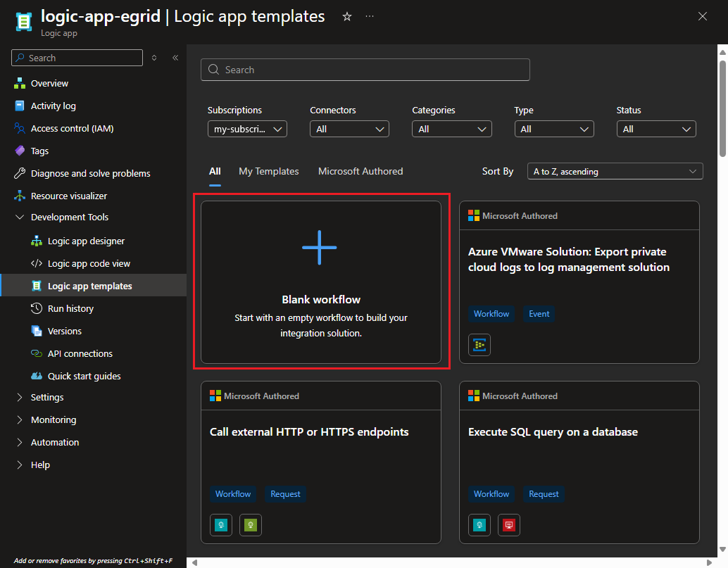Viewport: 728px width, 568px height.
Task: Open the Sort By dropdown
Action: point(614,172)
